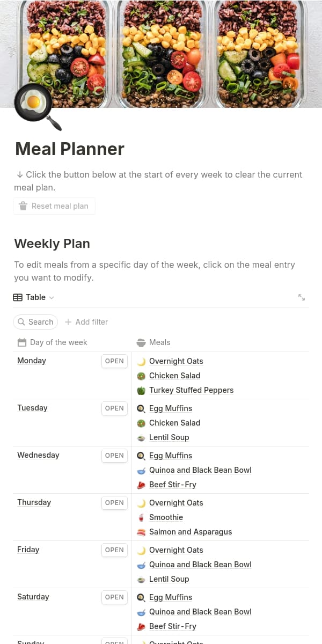Click the Beef Stir-Fry icon on Wednesday
Image resolution: width=322 pixels, height=644 pixels.
(142, 485)
